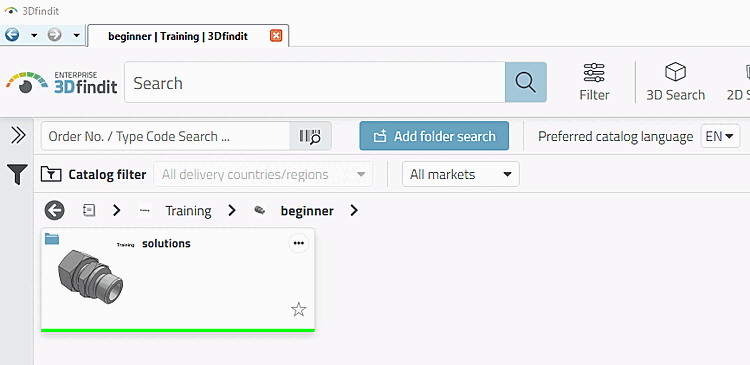Focus the main Search field

tap(315, 82)
